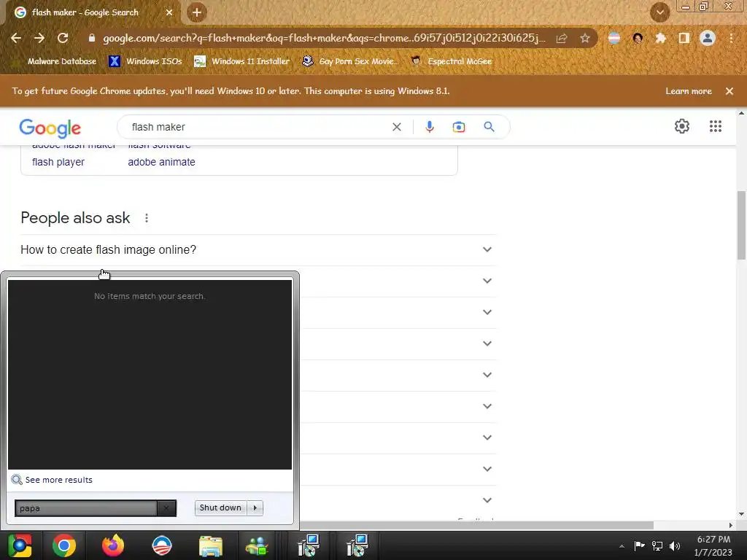Screen dimensions: 747x560
Task: Click the Chrome forward arrow
Action: click(x=39, y=38)
